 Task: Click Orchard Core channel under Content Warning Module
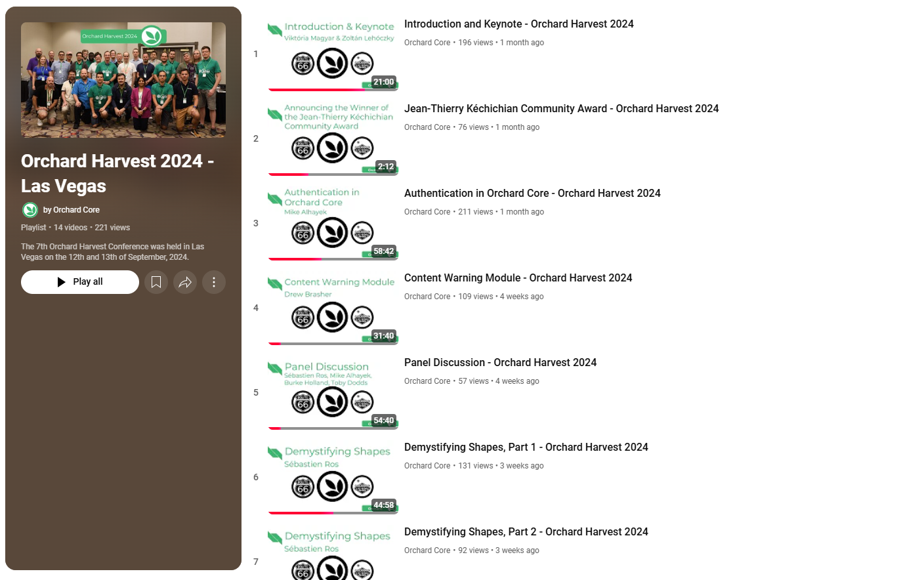pyautogui.click(x=427, y=297)
